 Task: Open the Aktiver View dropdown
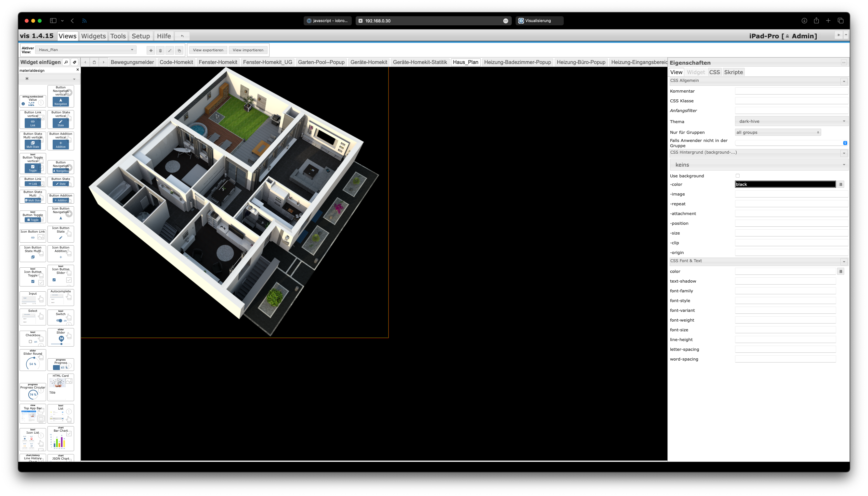coord(86,50)
